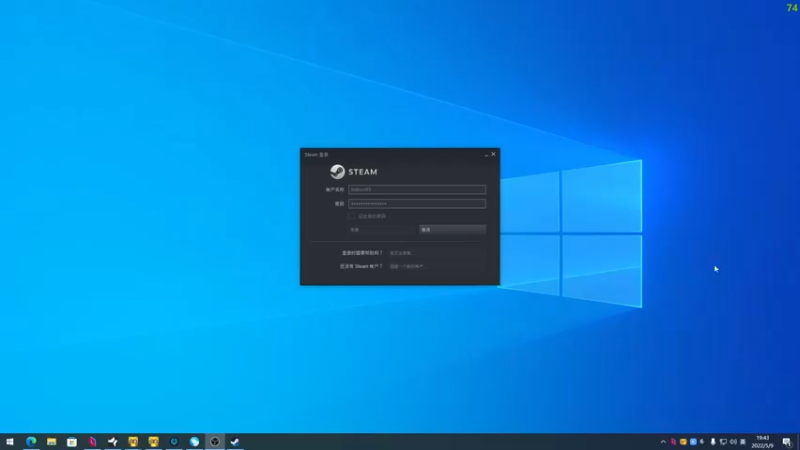Image resolution: width=800 pixels, height=450 pixels.
Task: Toggle the remember my password checkbox
Action: [352, 216]
